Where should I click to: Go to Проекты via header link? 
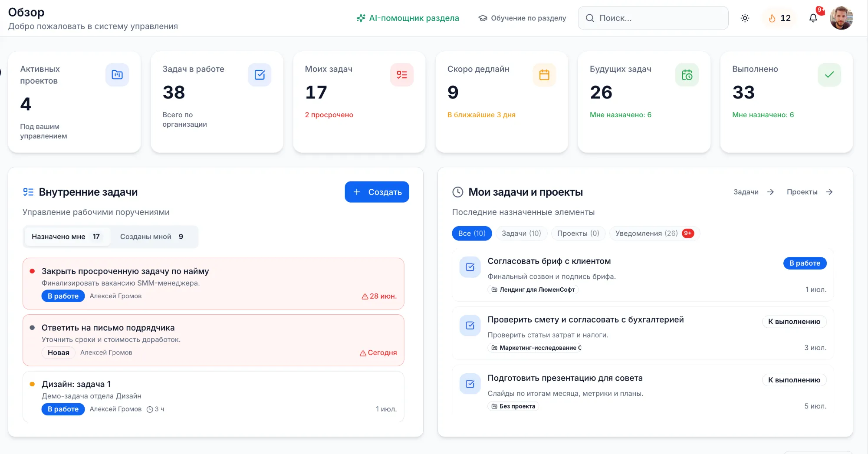coord(810,192)
